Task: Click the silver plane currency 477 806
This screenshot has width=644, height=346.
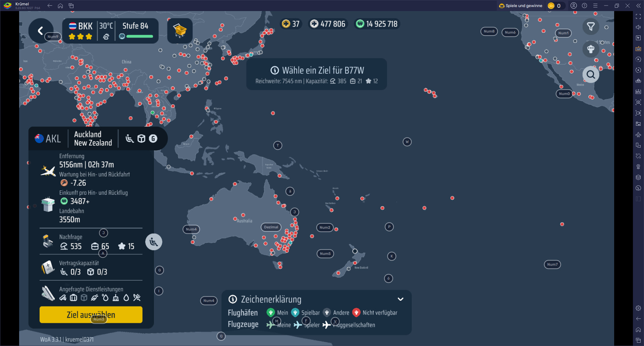Action: pyautogui.click(x=327, y=24)
